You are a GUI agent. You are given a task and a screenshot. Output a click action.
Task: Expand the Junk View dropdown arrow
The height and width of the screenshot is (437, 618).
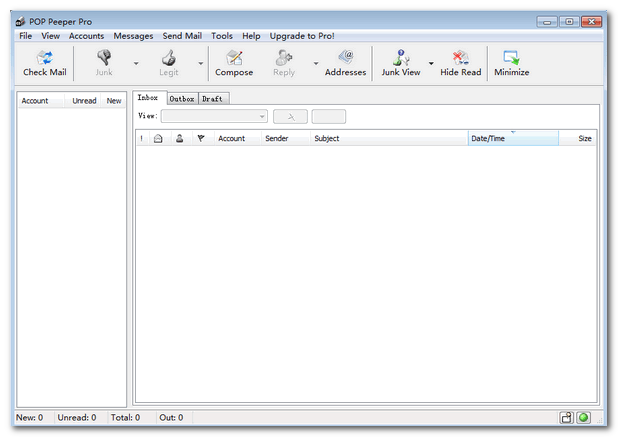click(x=431, y=63)
